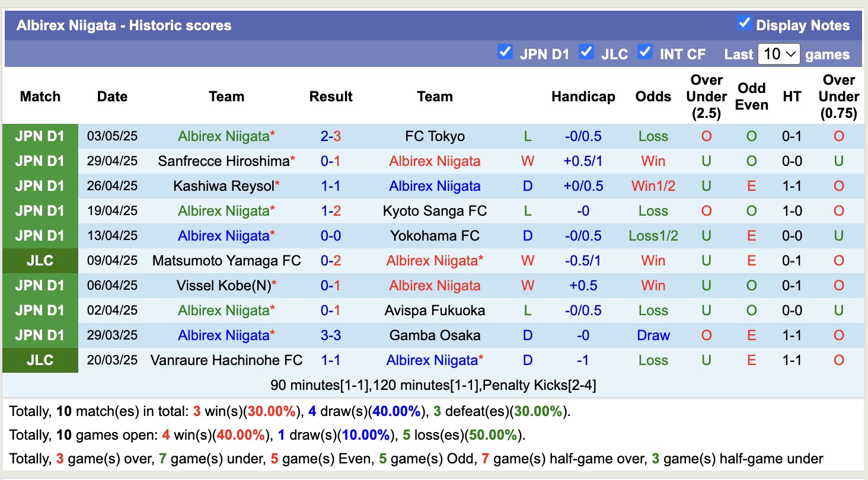Screen dimensions: 868x480
Task: Uncheck the JPN D1 filter
Action: 505,52
